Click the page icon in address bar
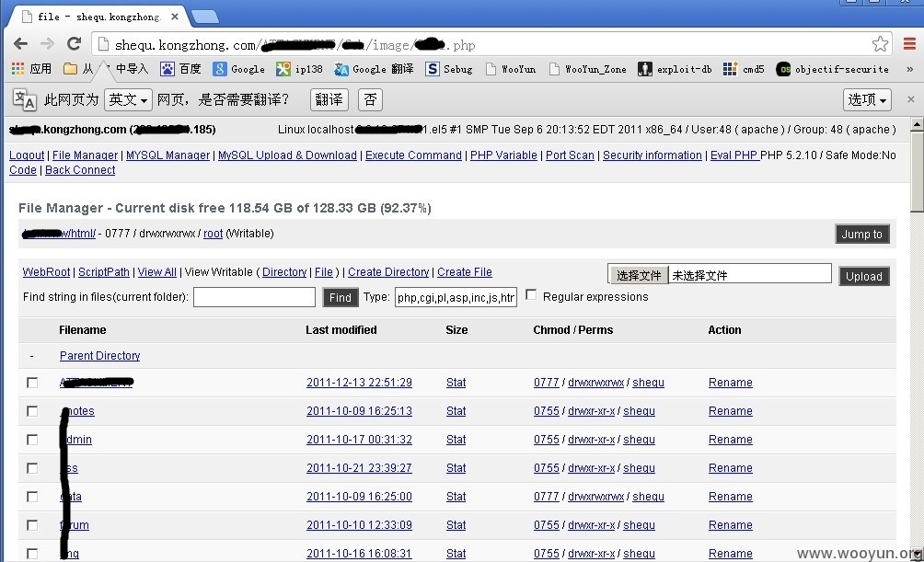Screen dimensions: 924x562 click(x=103, y=44)
